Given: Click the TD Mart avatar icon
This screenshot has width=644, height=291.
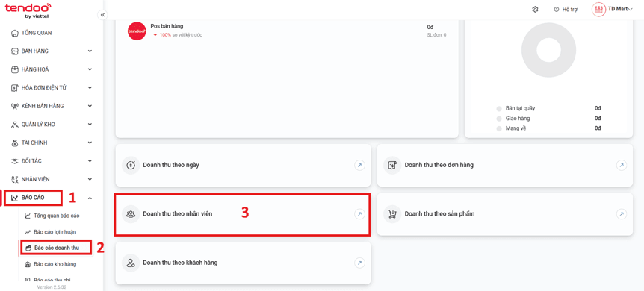Looking at the screenshot, I should pos(598,9).
